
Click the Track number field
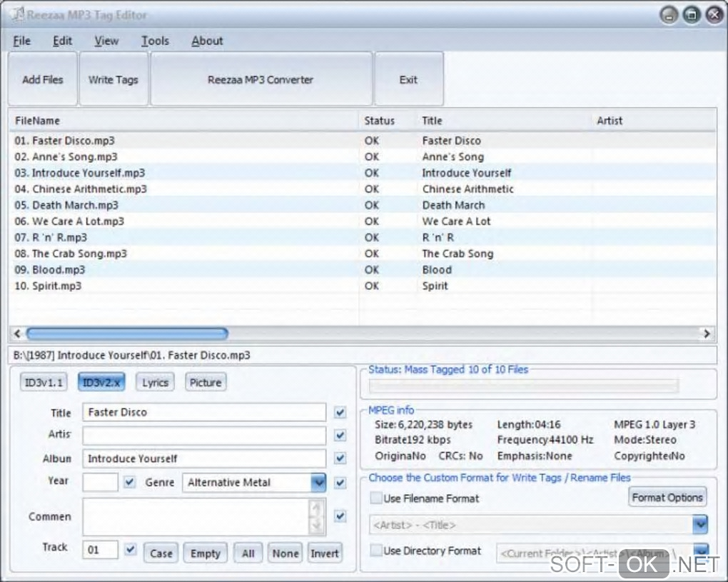click(101, 550)
